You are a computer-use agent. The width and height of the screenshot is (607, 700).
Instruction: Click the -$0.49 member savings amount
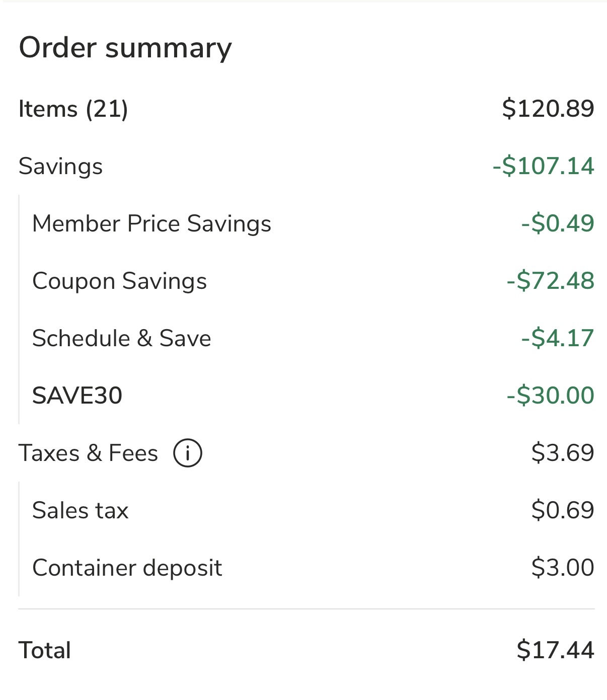pos(557,223)
